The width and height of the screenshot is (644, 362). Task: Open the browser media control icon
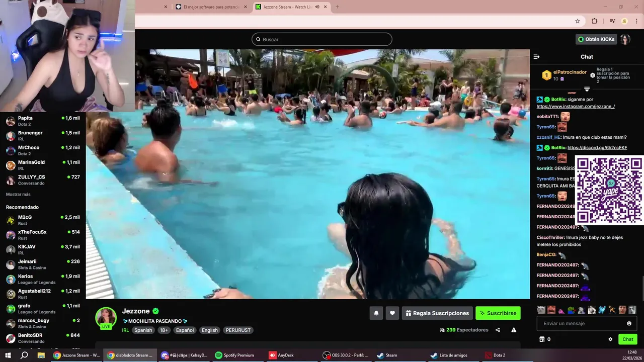pos(612,21)
